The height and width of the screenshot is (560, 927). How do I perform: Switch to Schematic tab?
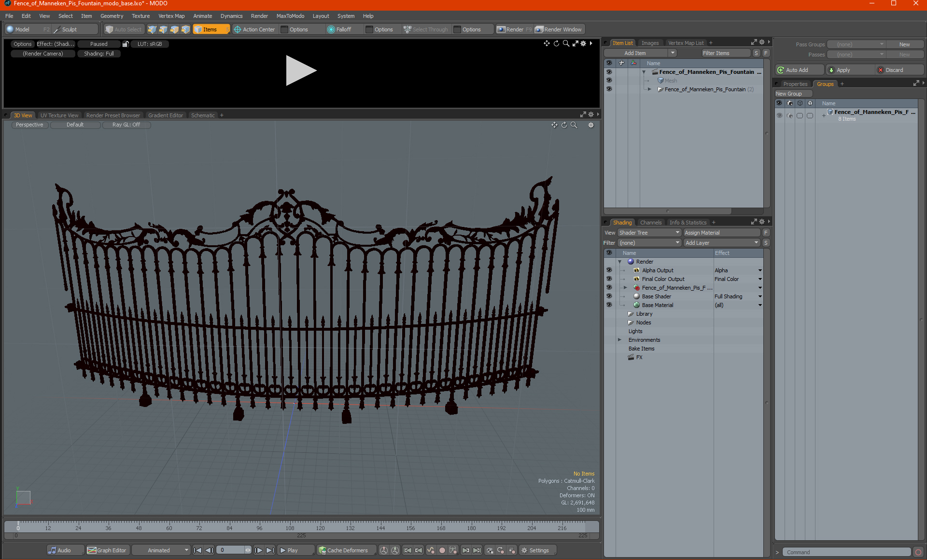[203, 115]
